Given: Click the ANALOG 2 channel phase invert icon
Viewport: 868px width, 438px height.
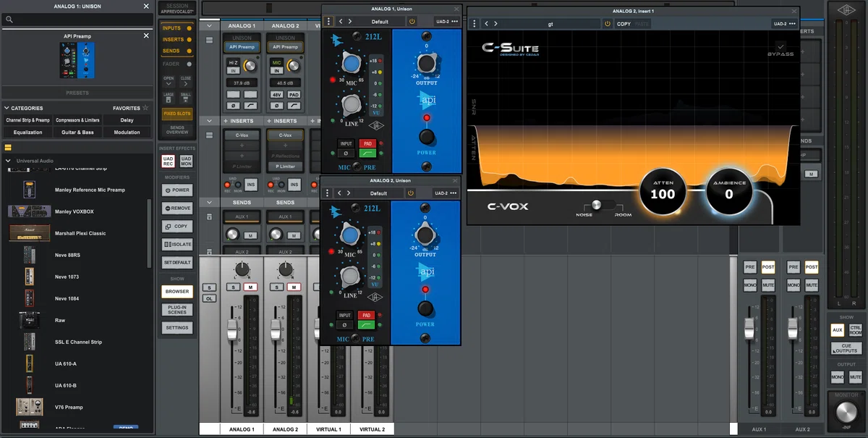Looking at the screenshot, I should [x=276, y=106].
